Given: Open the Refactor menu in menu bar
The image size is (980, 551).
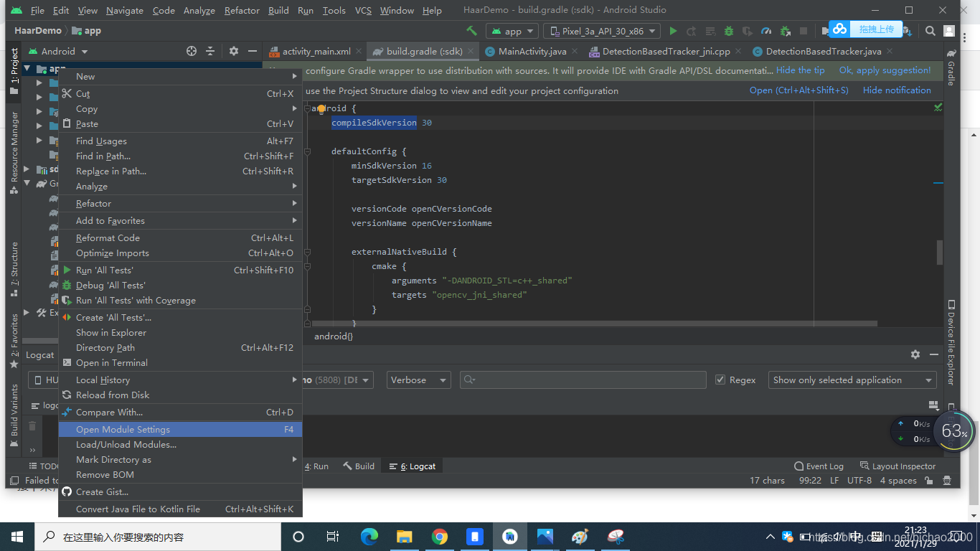Looking at the screenshot, I should (242, 10).
